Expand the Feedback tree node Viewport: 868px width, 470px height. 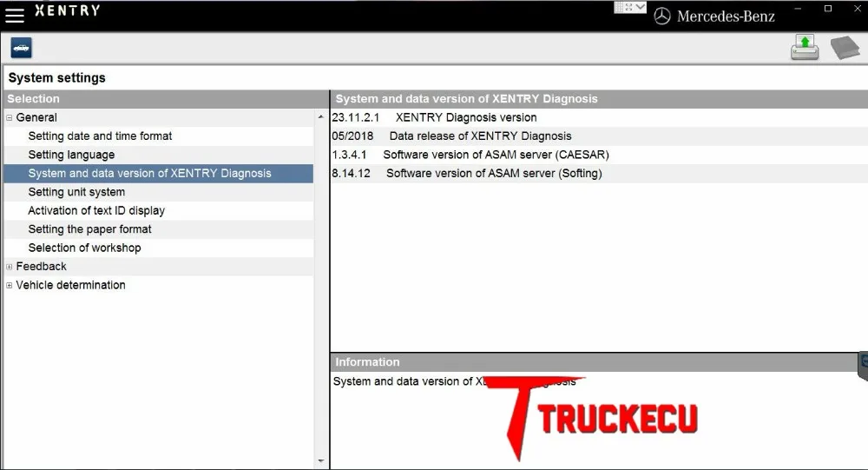pos(9,267)
